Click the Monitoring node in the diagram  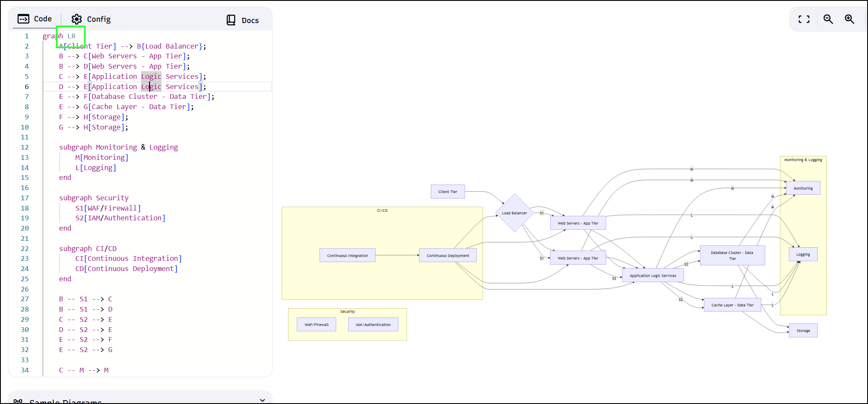803,188
